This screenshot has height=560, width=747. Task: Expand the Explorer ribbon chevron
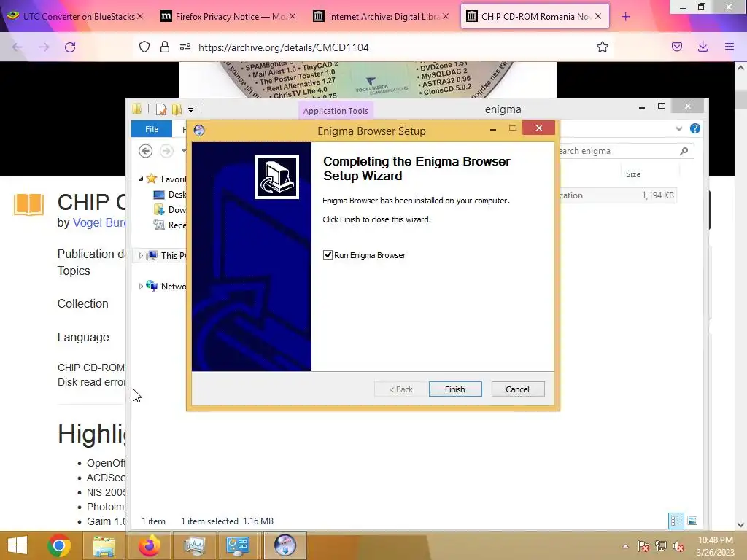[x=679, y=128]
